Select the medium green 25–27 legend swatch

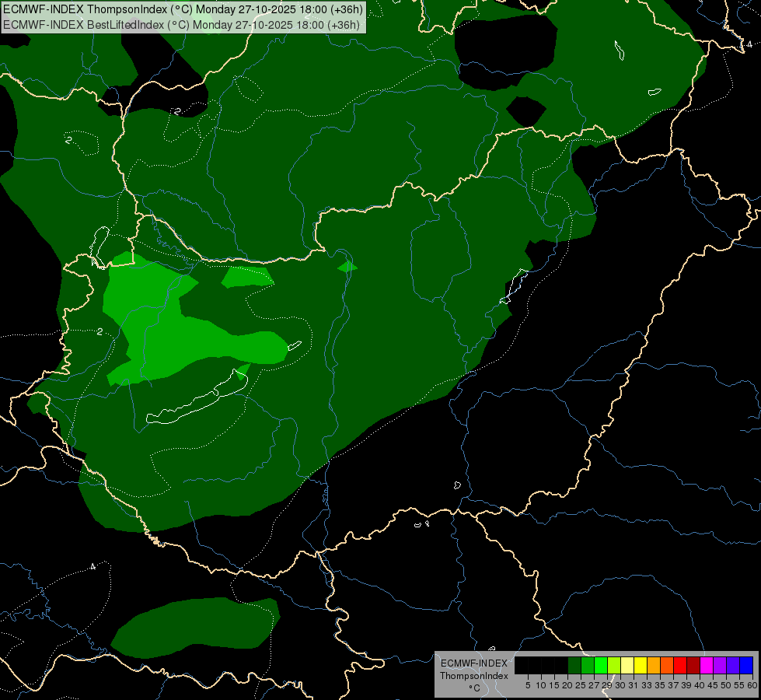(588, 665)
